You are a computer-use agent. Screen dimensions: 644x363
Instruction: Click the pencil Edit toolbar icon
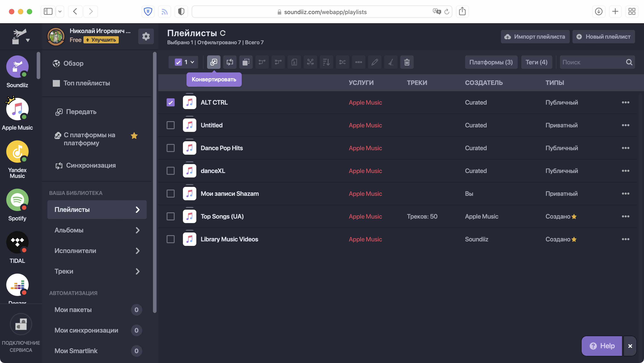click(x=375, y=62)
